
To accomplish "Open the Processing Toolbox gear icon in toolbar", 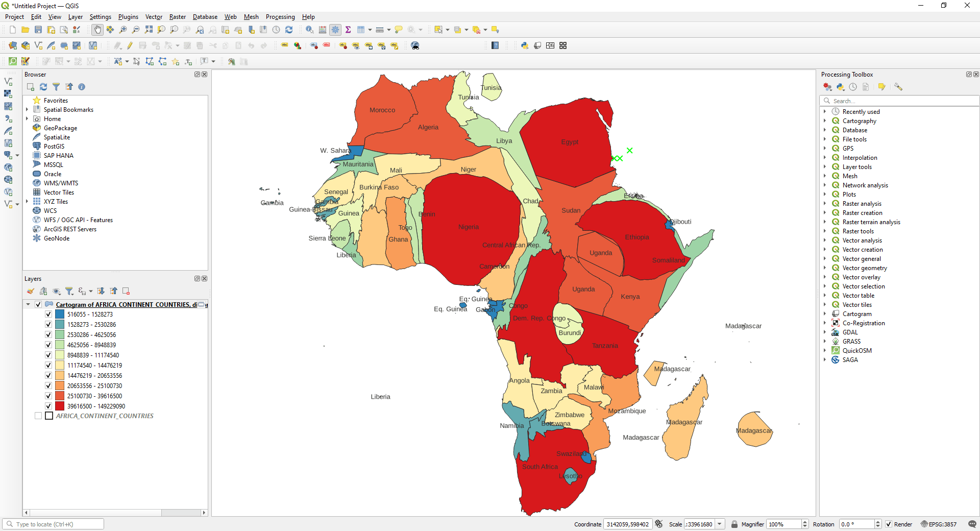I will (335, 30).
